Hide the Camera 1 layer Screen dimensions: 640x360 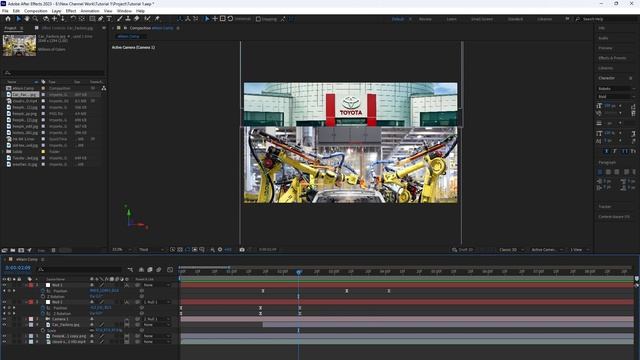click(x=4, y=319)
